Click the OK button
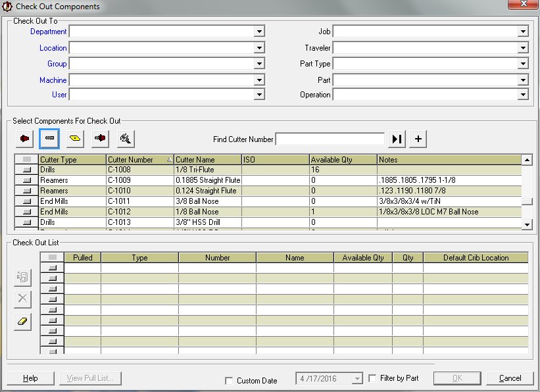The image size is (540, 392). point(457,378)
